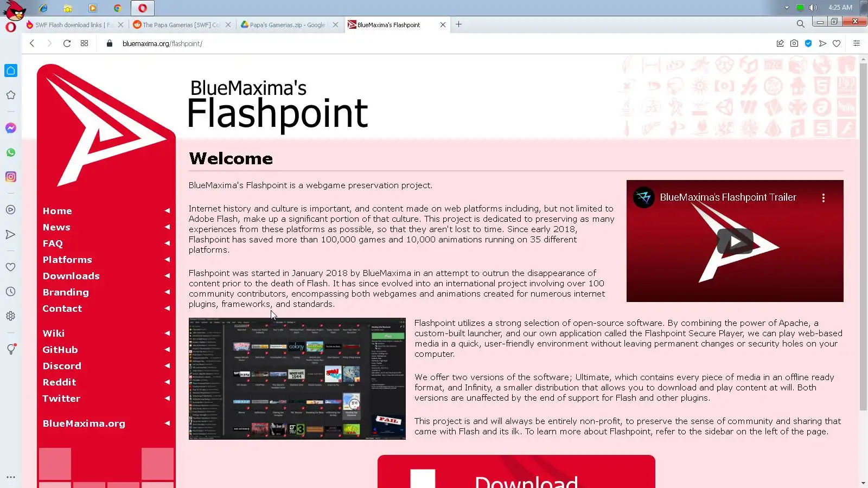Open Pinboards heart in sidebar
This screenshot has height=488, width=868.
coord(11,267)
